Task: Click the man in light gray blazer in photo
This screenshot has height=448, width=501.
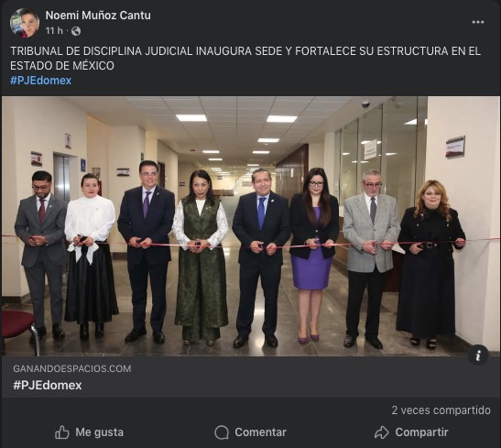Action: (x=370, y=258)
